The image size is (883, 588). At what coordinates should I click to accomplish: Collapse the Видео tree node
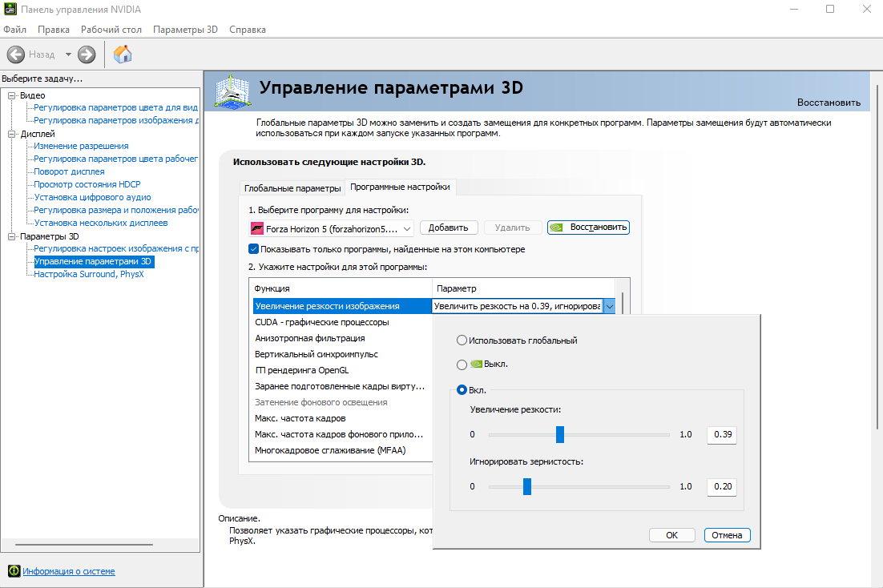point(11,96)
